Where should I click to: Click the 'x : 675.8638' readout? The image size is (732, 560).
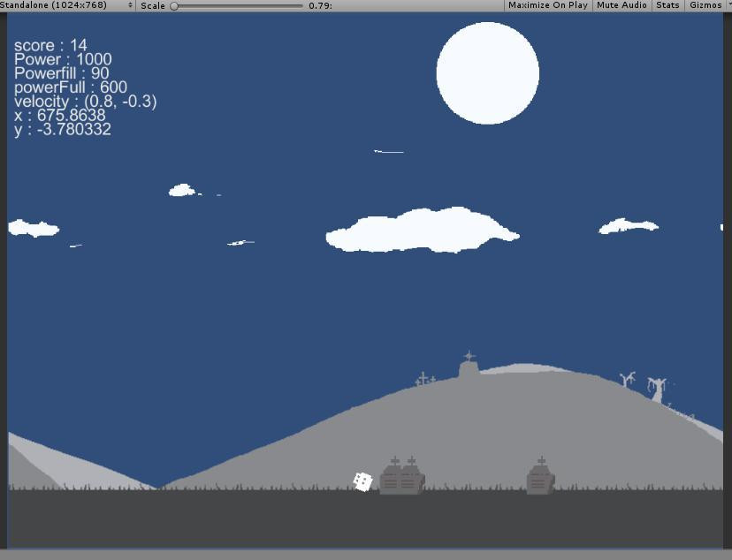pyautogui.click(x=60, y=115)
